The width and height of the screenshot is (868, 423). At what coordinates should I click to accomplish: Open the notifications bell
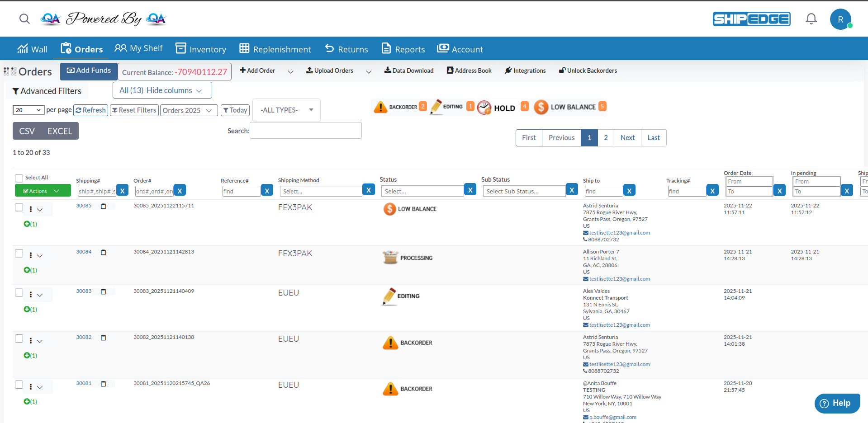point(811,19)
